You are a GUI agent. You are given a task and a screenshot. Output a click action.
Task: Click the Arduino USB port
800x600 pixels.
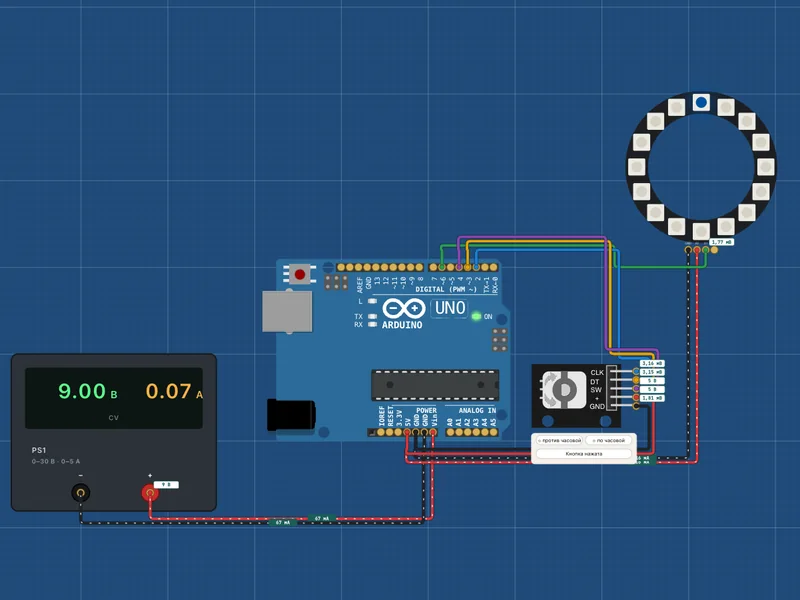[x=287, y=311]
